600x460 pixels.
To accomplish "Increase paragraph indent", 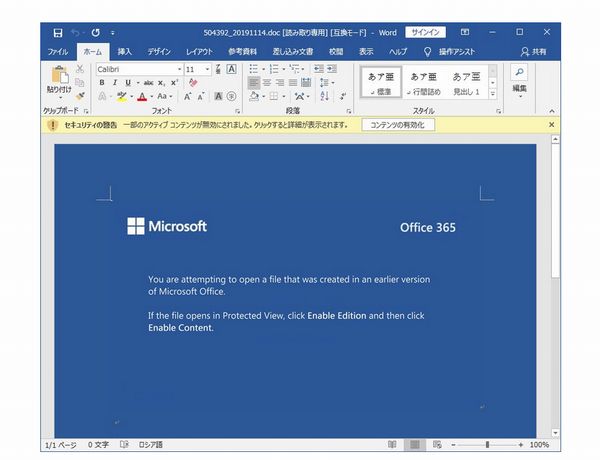I will [332, 69].
